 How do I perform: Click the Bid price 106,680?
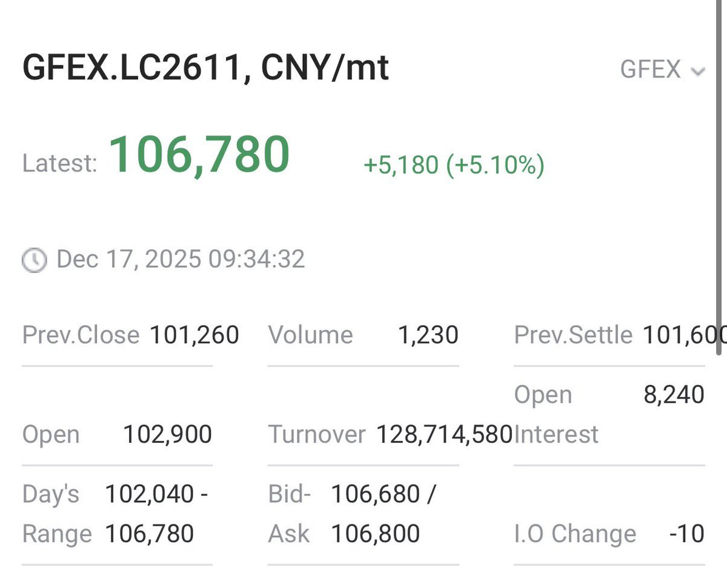tap(376, 494)
